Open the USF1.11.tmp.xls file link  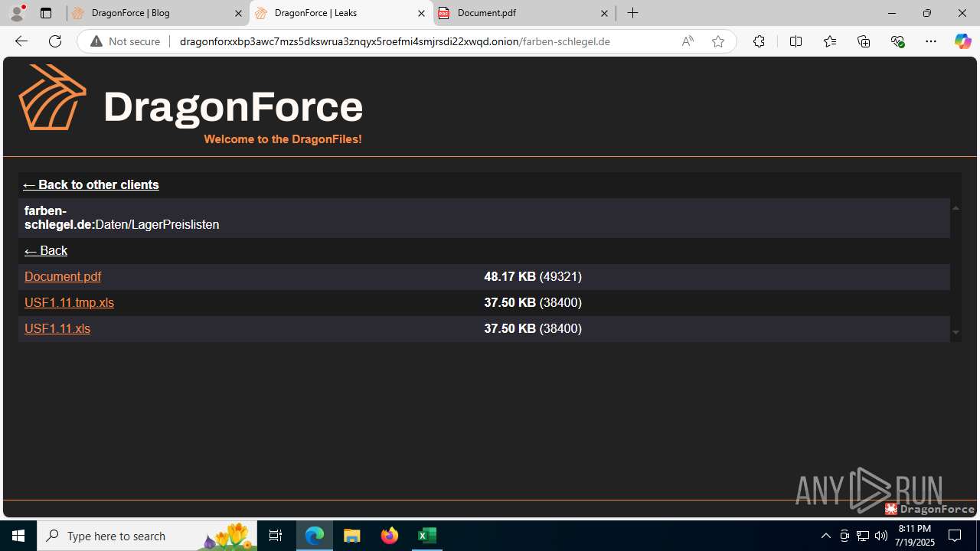pos(69,302)
